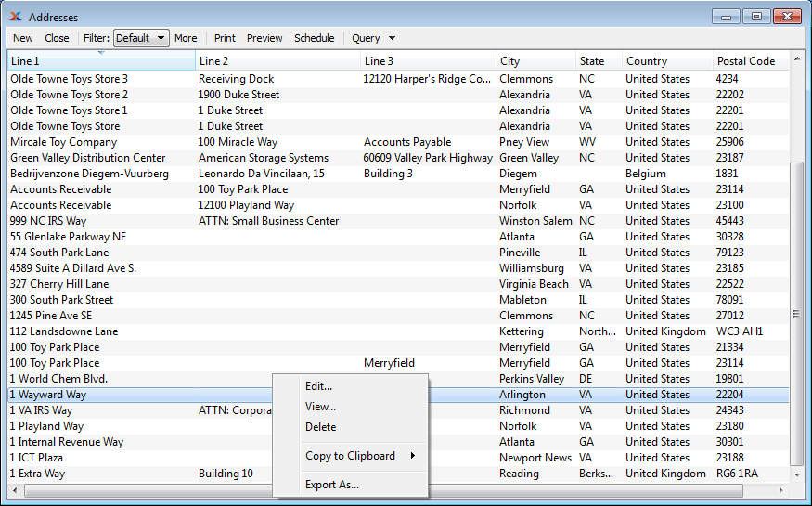
Task: Click the Schedule toolbar button
Action: (x=315, y=38)
